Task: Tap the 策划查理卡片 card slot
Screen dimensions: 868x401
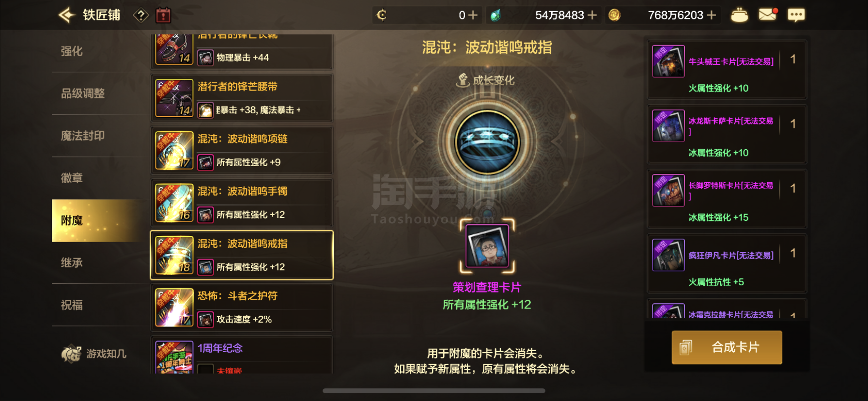Action: click(487, 246)
